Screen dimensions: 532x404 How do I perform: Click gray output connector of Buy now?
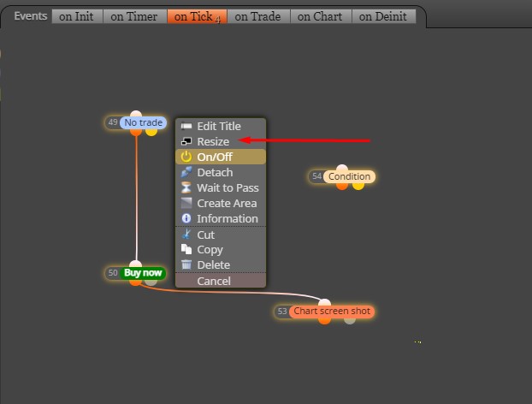click(151, 282)
